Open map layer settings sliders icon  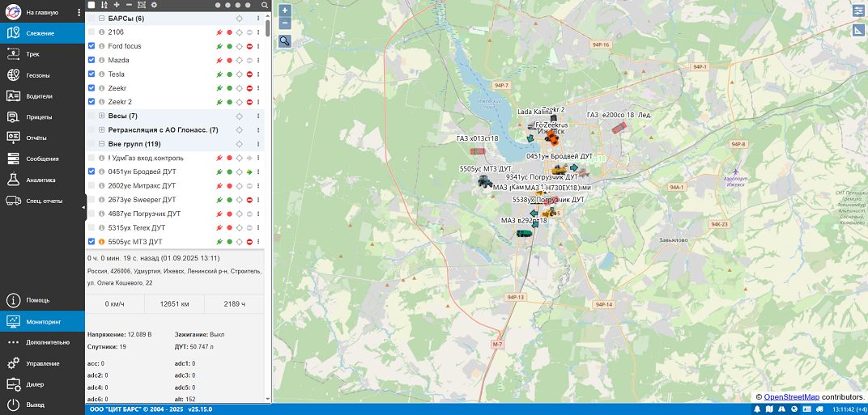click(857, 11)
